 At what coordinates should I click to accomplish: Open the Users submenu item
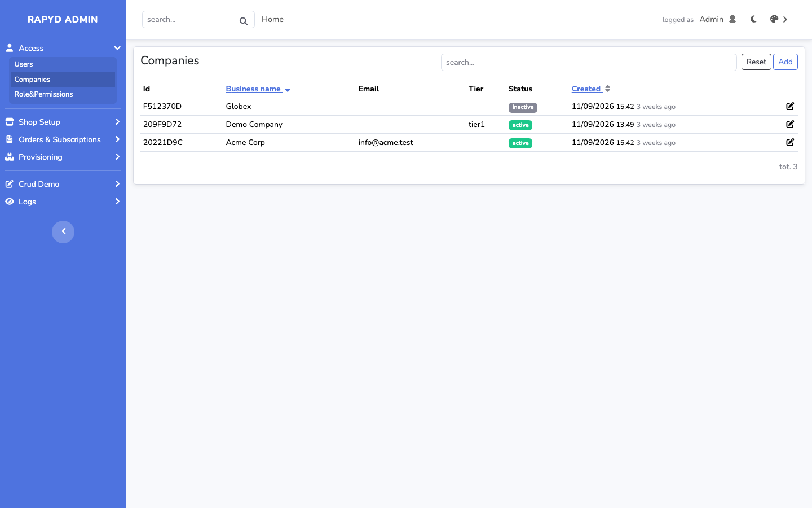point(63,64)
